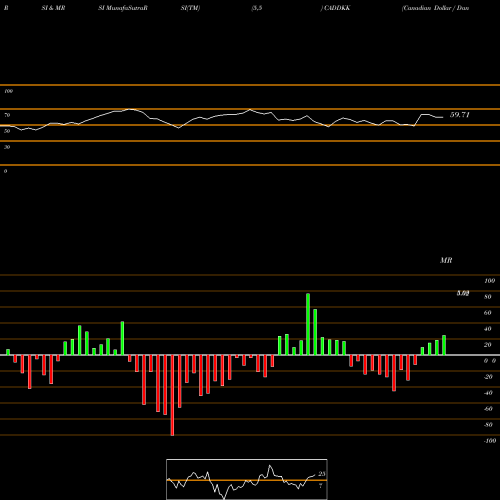
Task: Click the 'SI(TM)' header text
Action: (190, 8)
